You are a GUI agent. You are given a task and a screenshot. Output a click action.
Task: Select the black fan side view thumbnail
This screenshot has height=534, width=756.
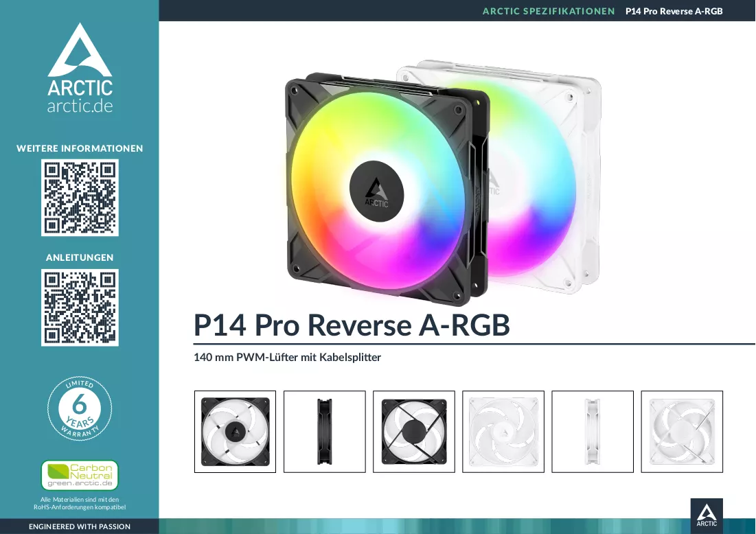pyautogui.click(x=325, y=431)
